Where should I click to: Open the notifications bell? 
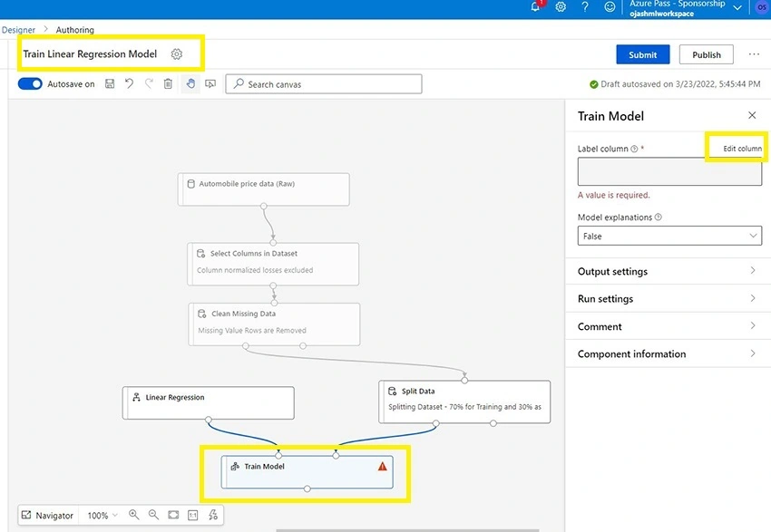(535, 7)
